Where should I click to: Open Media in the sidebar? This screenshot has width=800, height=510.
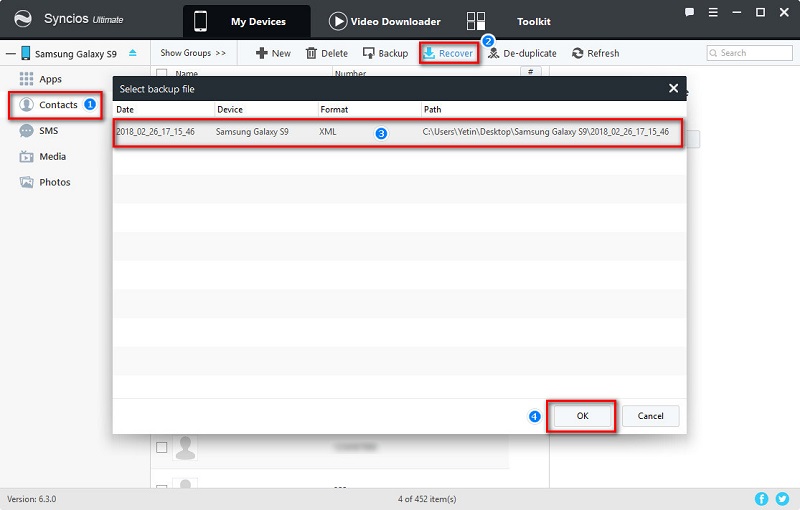53,157
